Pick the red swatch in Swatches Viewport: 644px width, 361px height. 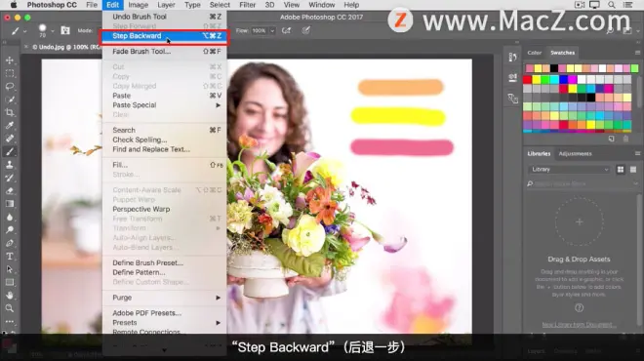click(x=527, y=79)
